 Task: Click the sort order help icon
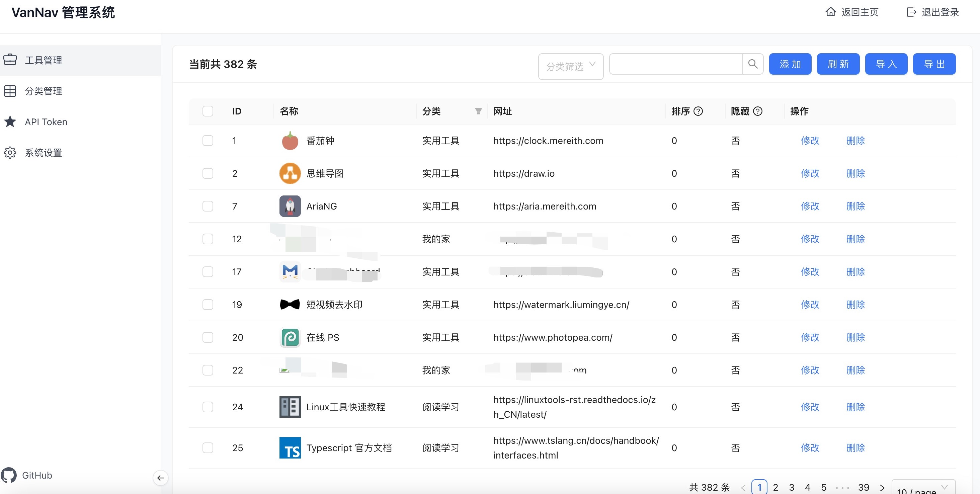point(698,111)
